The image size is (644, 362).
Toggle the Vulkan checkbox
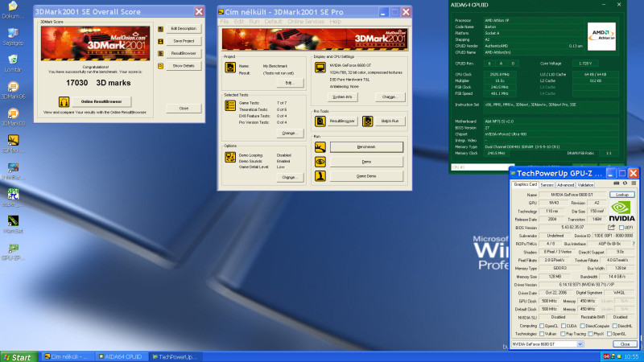pos(542,334)
